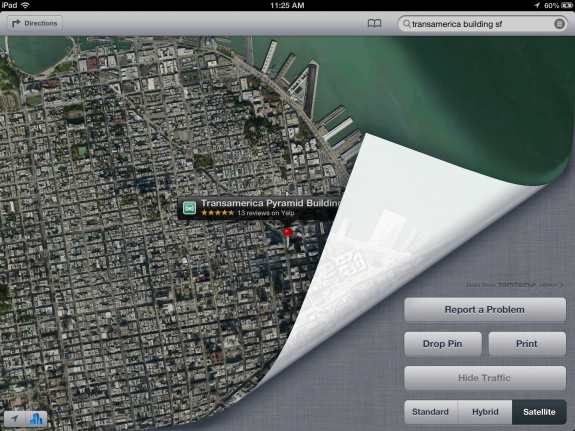Tap the red map pin
This screenshot has height=431, width=575.
pyautogui.click(x=288, y=234)
